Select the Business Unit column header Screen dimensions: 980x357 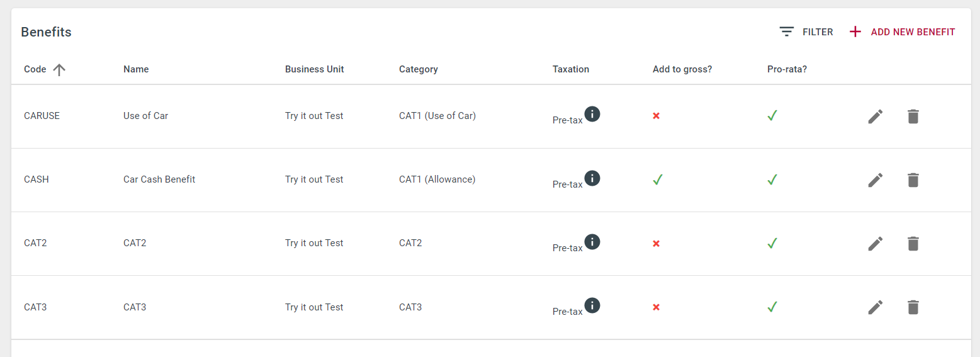315,69
